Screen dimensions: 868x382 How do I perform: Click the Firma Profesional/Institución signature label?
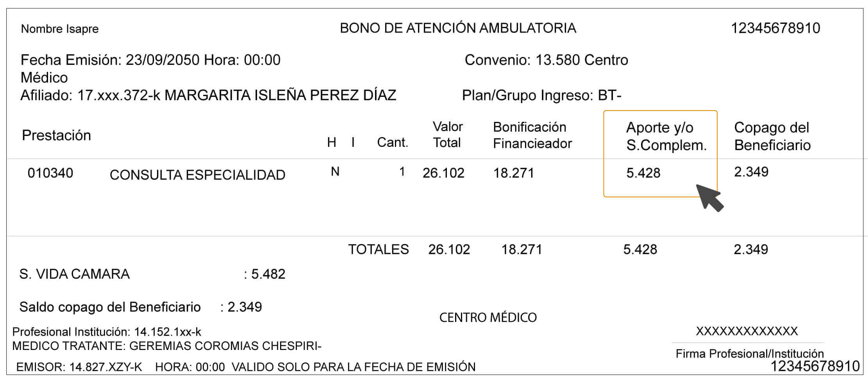coord(749,354)
